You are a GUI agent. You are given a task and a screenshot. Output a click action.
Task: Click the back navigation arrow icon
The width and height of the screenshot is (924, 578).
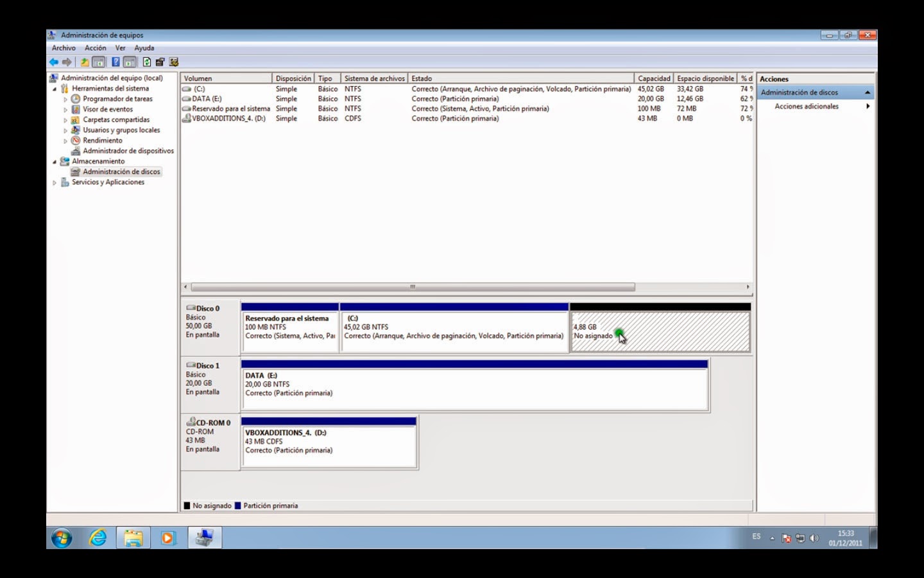coord(53,62)
